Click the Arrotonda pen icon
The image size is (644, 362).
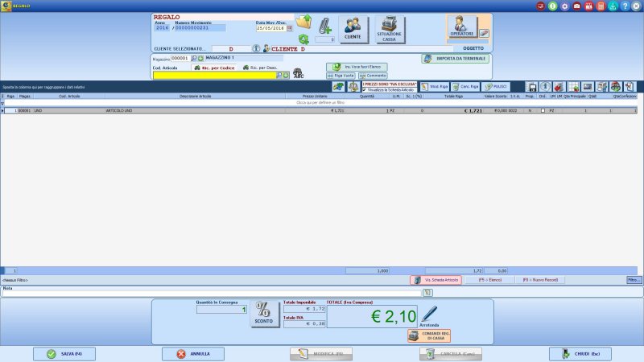pyautogui.click(x=429, y=314)
